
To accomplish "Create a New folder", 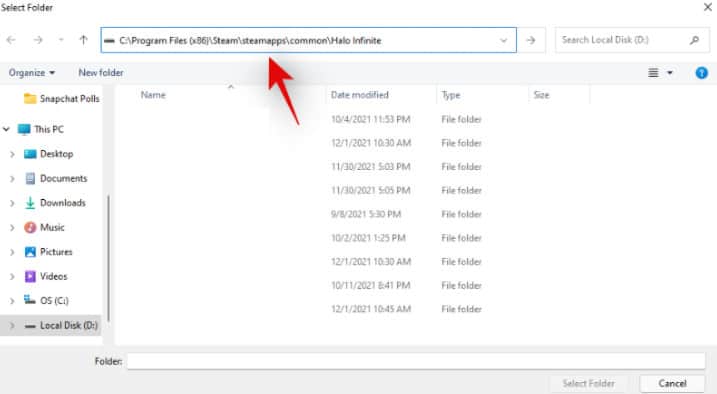I will 101,73.
